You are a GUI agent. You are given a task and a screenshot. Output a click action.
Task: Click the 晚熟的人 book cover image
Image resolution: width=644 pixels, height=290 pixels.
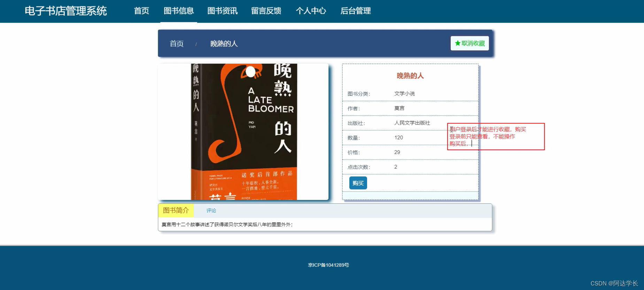[x=244, y=132]
